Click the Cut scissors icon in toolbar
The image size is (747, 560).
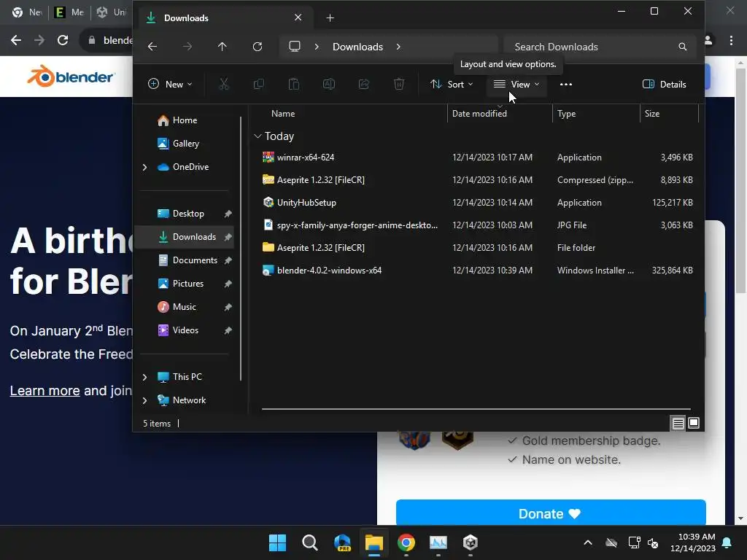click(x=223, y=85)
